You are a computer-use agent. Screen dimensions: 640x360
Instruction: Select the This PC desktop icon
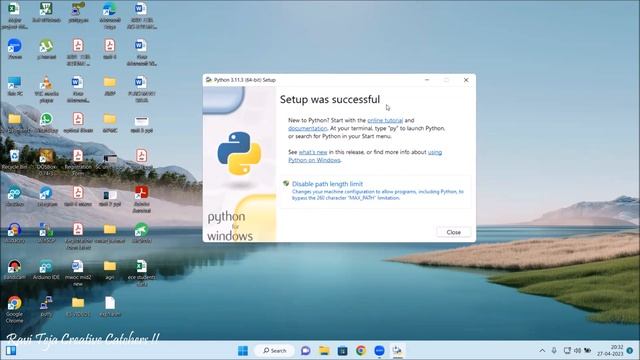click(15, 86)
